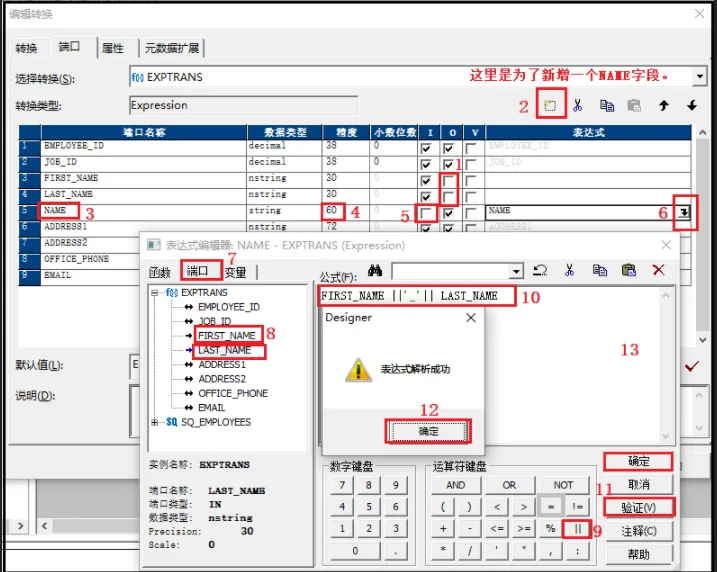Image resolution: width=717 pixels, height=572 pixels.
Task: Switch to the 属性 tab
Action: [x=113, y=48]
